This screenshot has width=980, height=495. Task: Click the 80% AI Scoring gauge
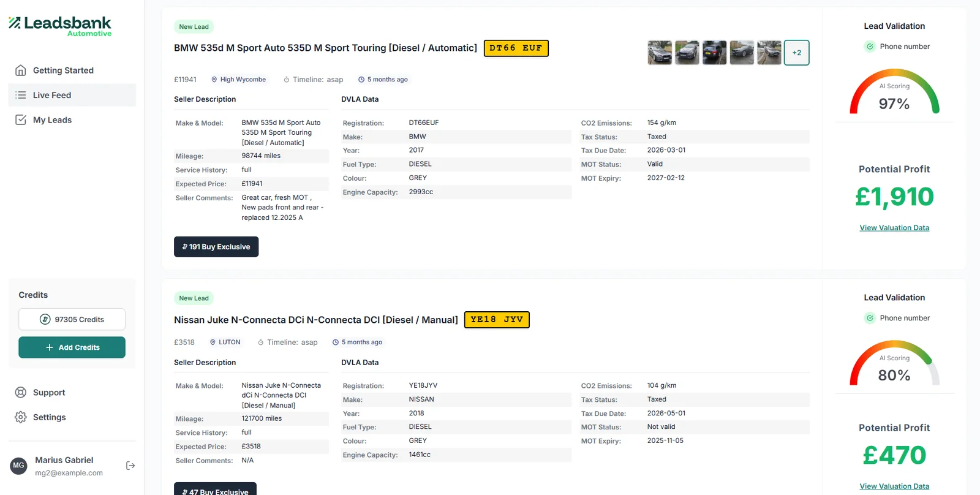894,363
